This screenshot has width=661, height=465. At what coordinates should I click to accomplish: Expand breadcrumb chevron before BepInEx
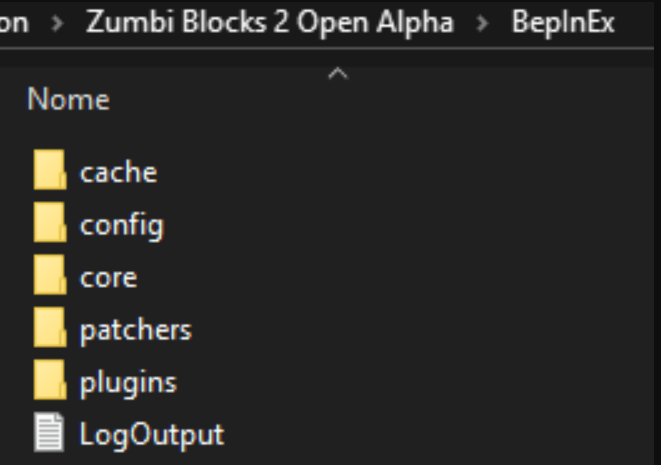point(482,23)
